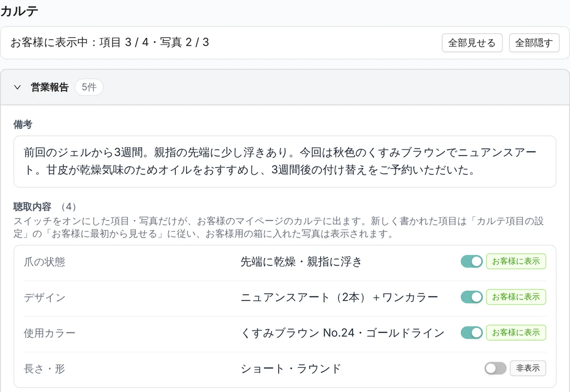Click お客様に表示 badge in 使用カラー row
The image size is (570, 392).
click(516, 333)
